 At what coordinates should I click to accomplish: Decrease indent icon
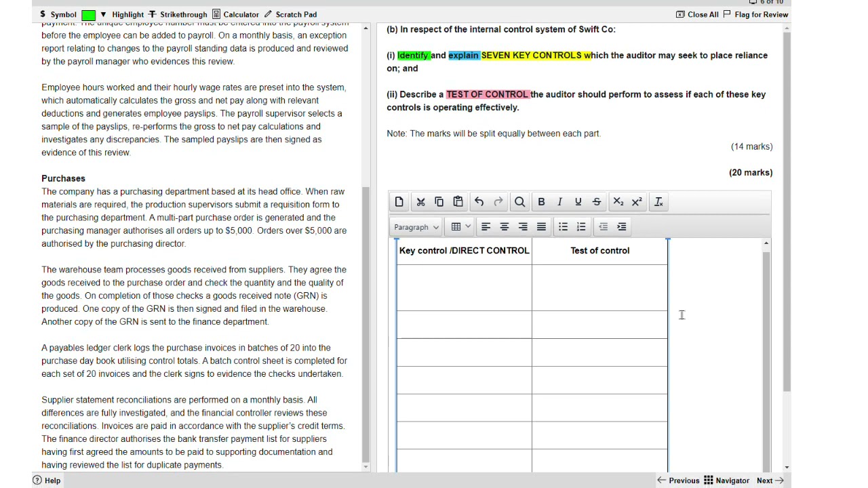coord(603,227)
